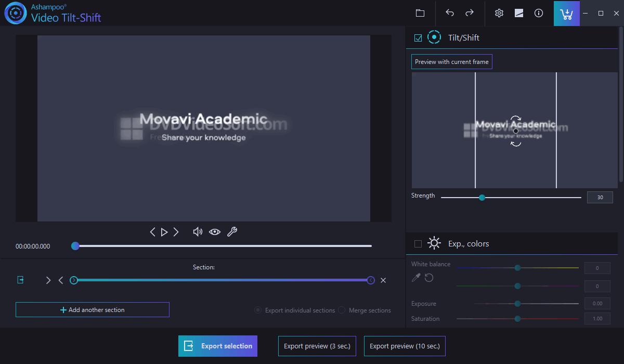The height and width of the screenshot is (364, 624).
Task: Enable the Exp., colors checkbox
Action: [x=418, y=244]
